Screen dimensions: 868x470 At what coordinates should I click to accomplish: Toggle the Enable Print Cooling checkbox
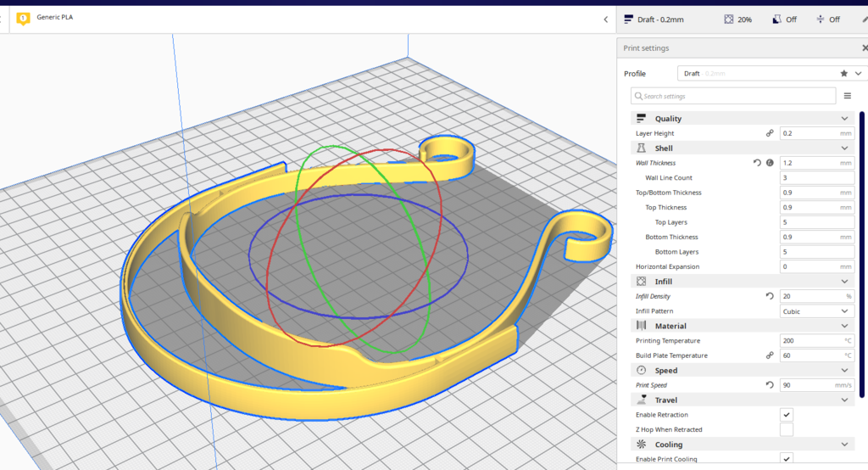(x=787, y=459)
